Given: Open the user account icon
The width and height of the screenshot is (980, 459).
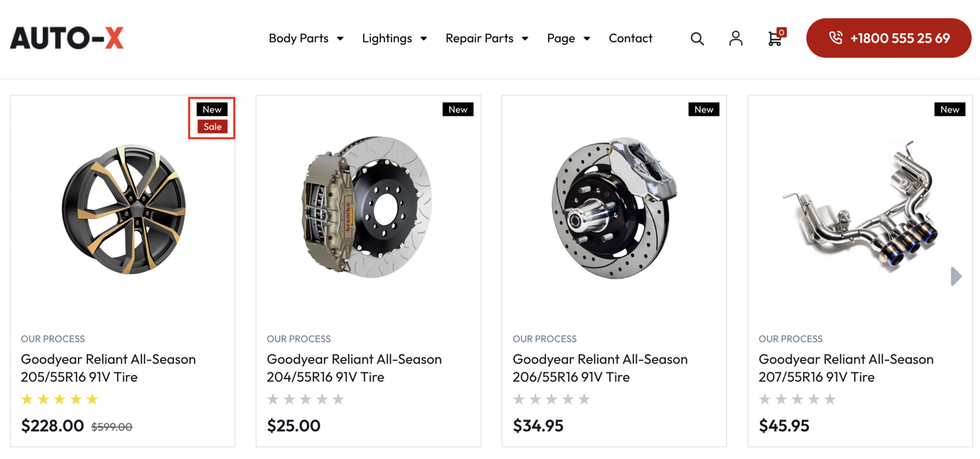Looking at the screenshot, I should [735, 39].
